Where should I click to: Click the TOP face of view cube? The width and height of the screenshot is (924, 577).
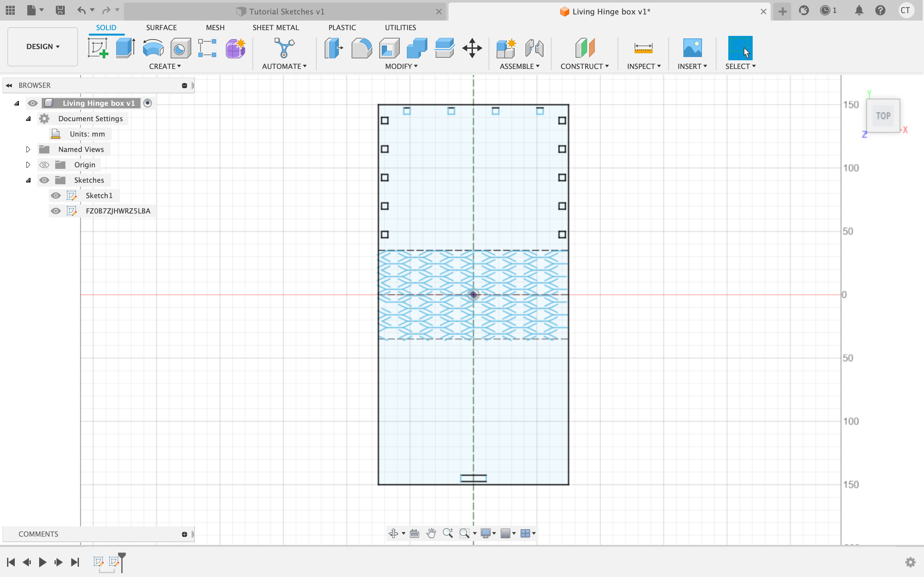pos(883,116)
